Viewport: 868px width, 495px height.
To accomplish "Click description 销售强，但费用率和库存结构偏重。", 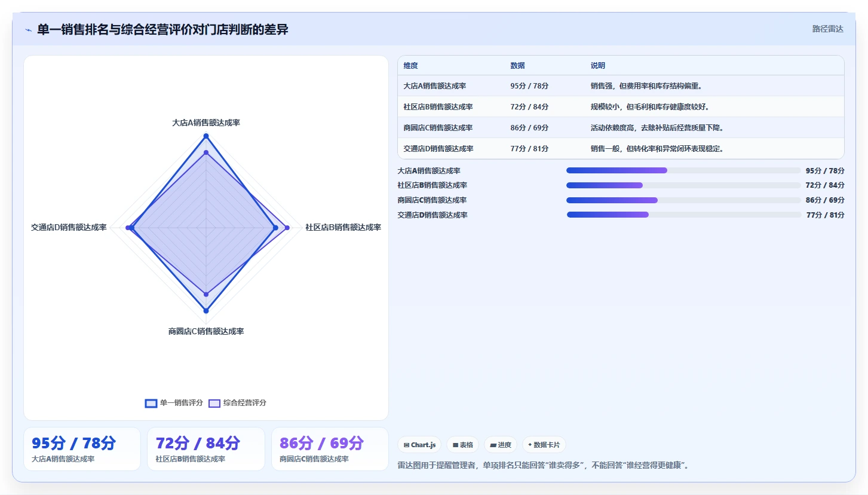I will [x=648, y=86].
